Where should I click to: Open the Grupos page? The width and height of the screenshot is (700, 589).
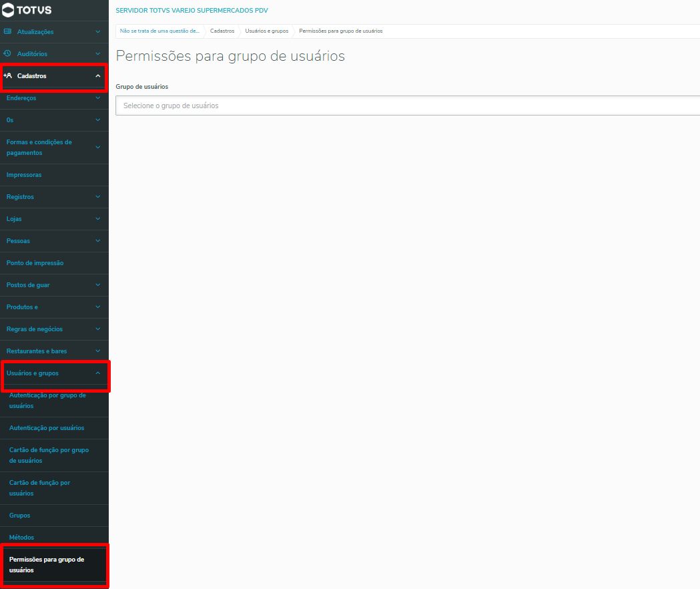point(54,516)
